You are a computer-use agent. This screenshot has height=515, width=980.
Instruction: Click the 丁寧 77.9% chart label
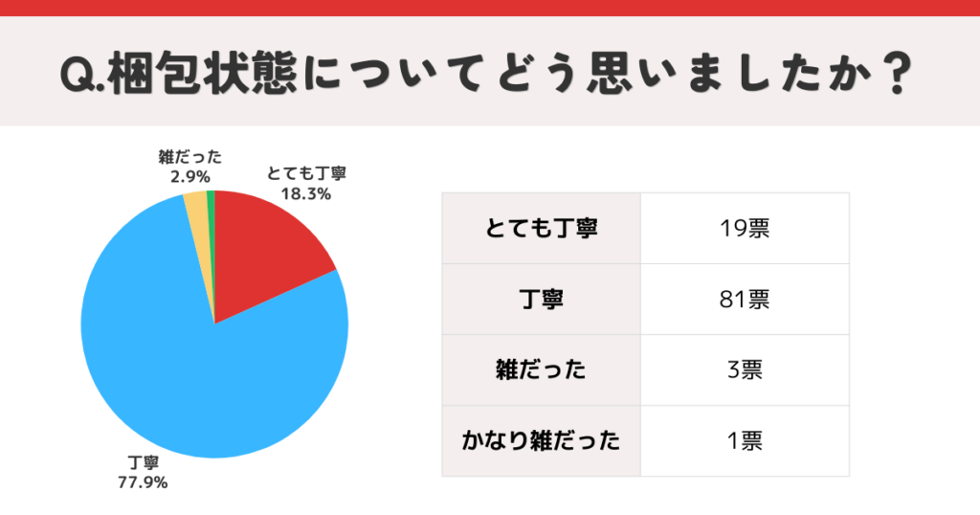coord(142,474)
